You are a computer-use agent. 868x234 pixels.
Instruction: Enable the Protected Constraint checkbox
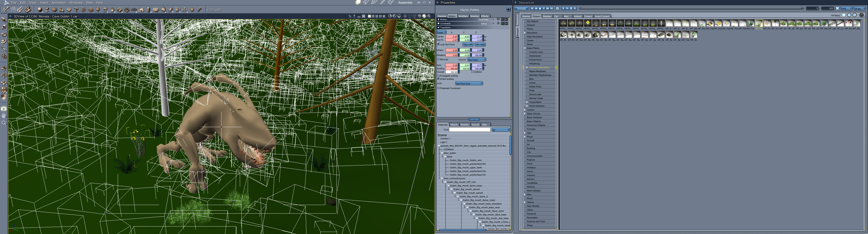[x=438, y=88]
